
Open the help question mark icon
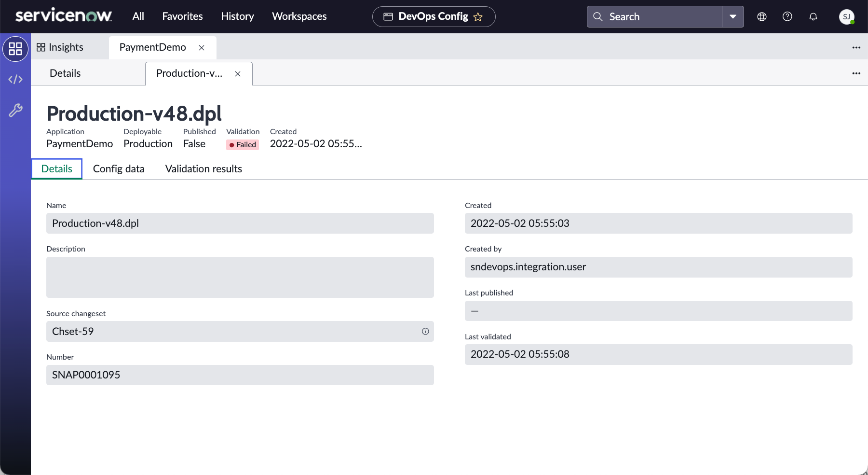(x=787, y=16)
